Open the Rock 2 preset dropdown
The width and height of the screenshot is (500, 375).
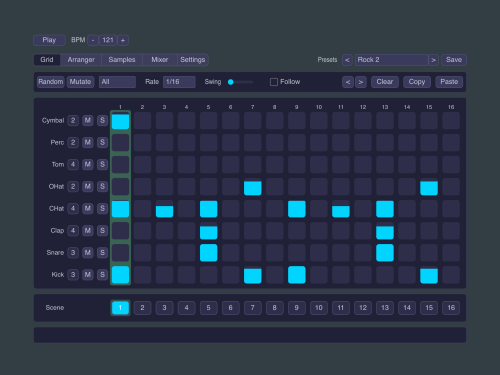pyautogui.click(x=391, y=60)
